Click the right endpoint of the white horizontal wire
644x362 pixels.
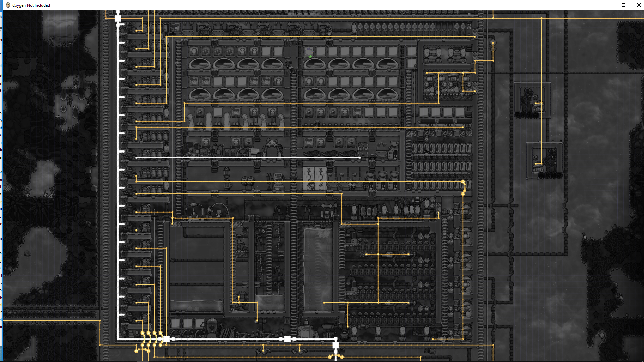click(x=360, y=158)
